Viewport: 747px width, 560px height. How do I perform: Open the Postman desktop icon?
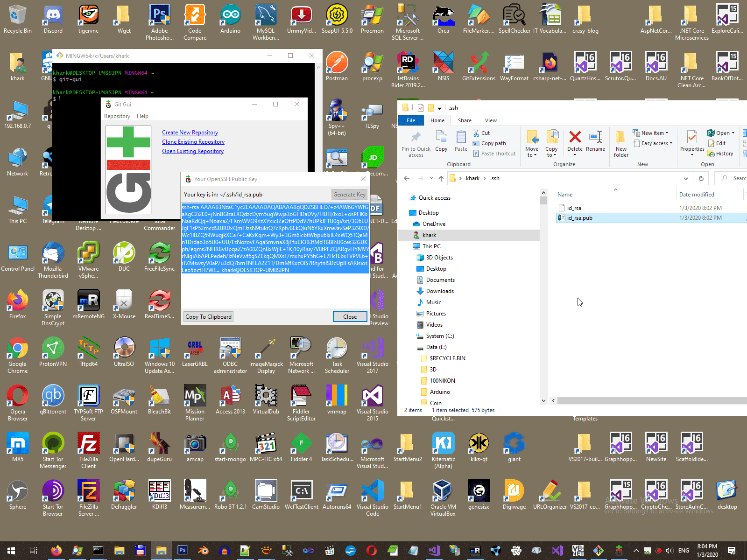click(x=337, y=66)
